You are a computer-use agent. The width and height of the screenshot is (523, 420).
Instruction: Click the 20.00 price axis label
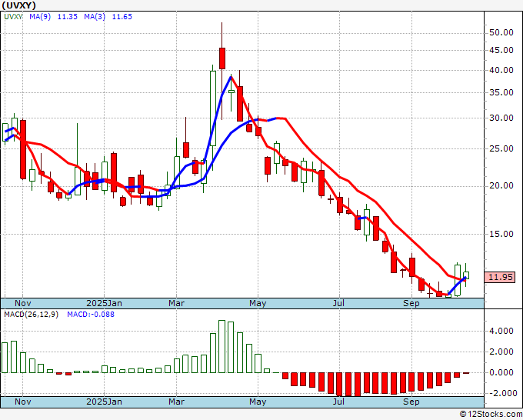click(501, 186)
